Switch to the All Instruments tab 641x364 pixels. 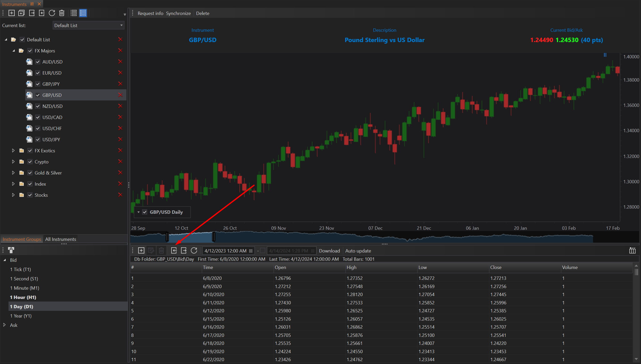click(60, 239)
